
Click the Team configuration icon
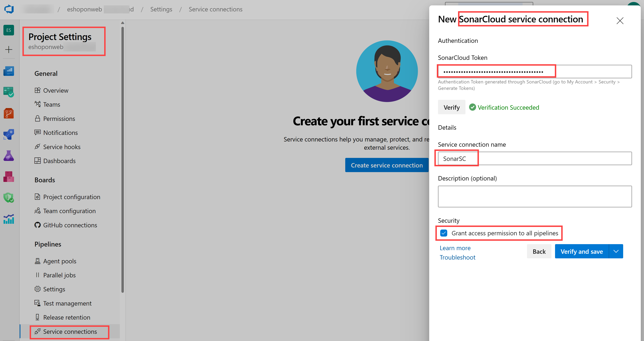coord(37,211)
